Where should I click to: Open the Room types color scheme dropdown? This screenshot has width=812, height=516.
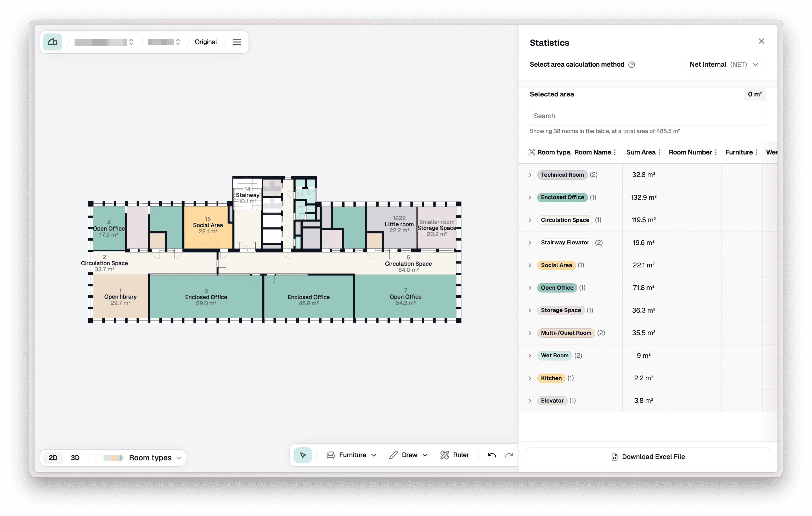tap(155, 458)
